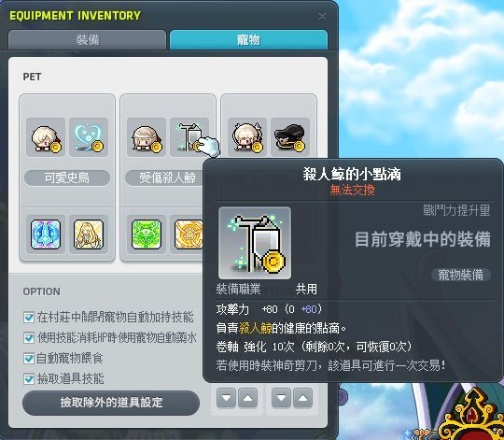
Task: Select the first pet's character icon
Action: [x=46, y=137]
